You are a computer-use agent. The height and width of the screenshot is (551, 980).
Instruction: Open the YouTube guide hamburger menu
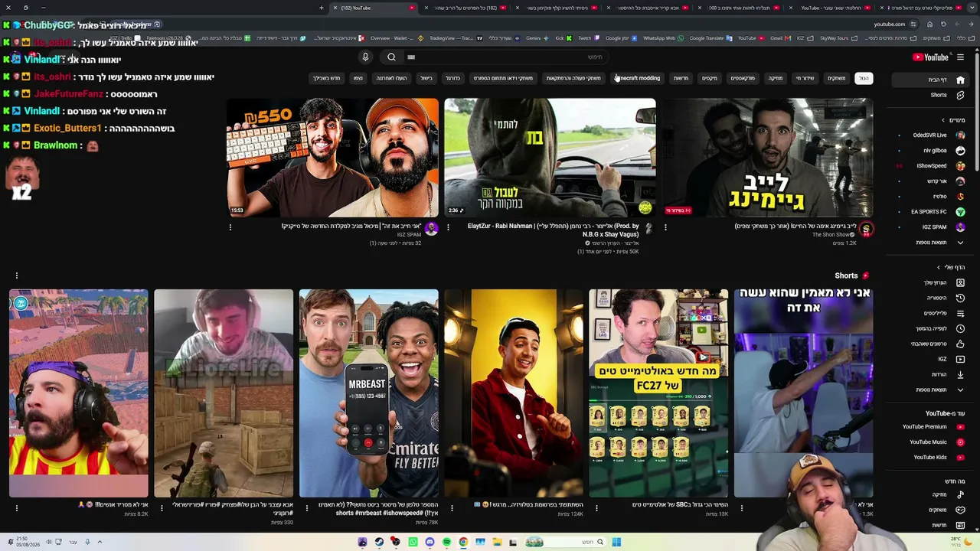(960, 57)
